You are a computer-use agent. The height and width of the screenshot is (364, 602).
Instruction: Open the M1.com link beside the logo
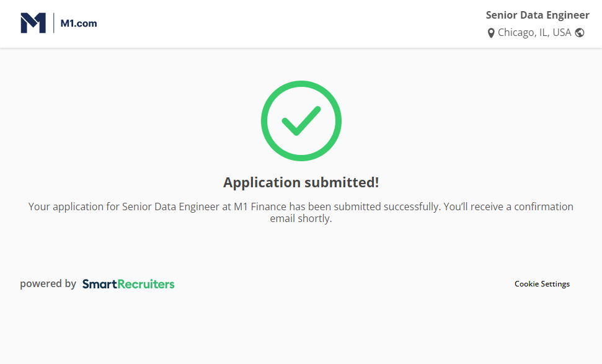tap(79, 24)
